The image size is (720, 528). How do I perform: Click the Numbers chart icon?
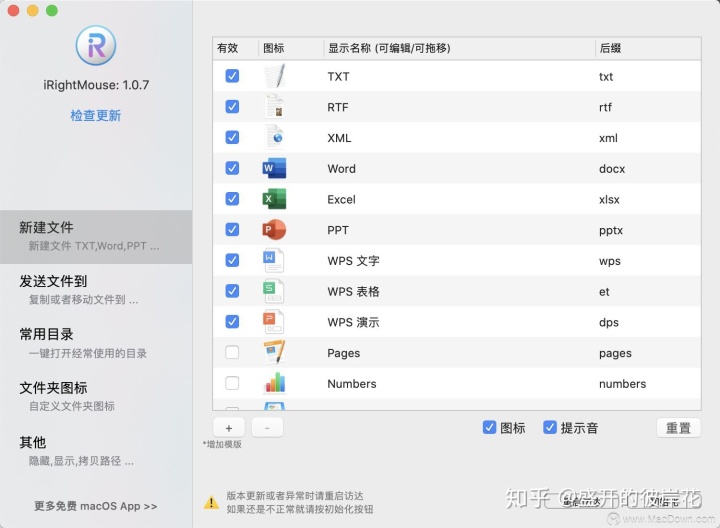[275, 383]
